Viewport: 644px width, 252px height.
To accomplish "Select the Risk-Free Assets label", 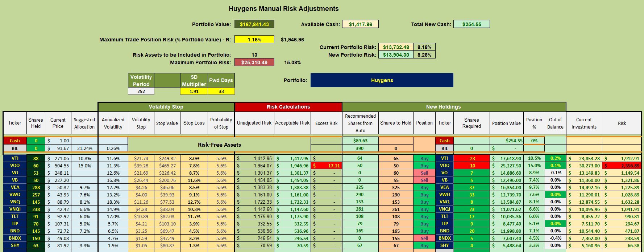I will (x=219, y=145).
